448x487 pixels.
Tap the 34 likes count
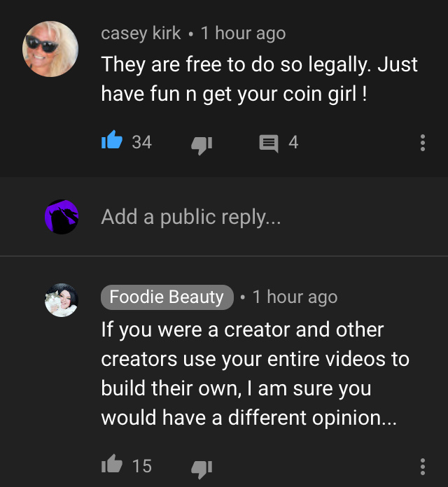142,142
